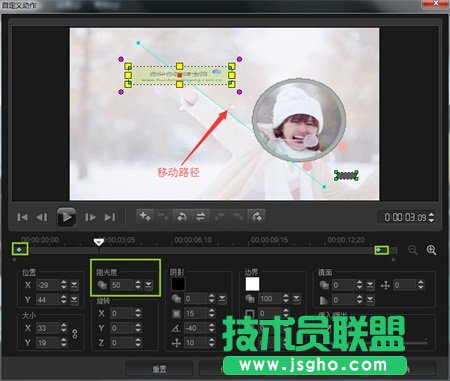Jump to the end of the clip
This screenshot has height=381, width=450.
(110, 217)
